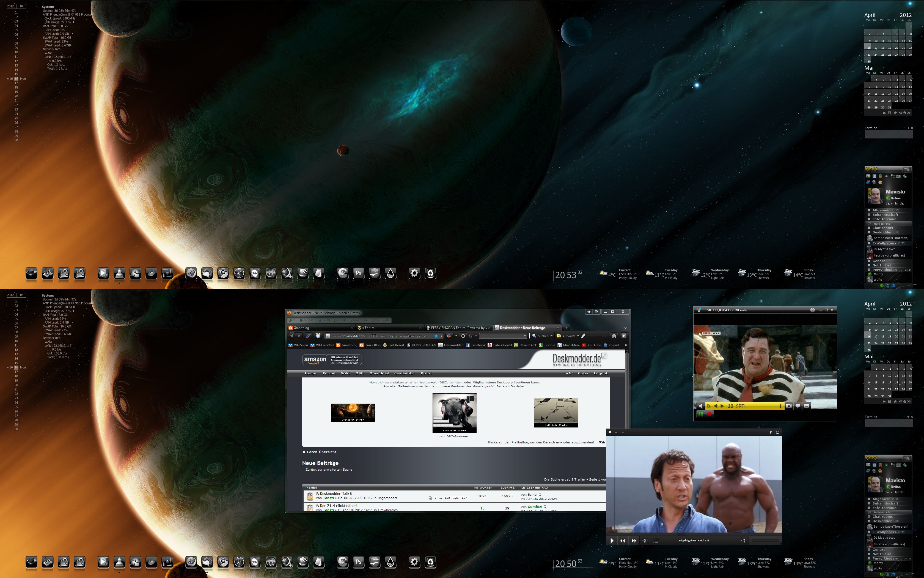
Task: Go back with the Firefox back arrow
Action: click(292, 336)
